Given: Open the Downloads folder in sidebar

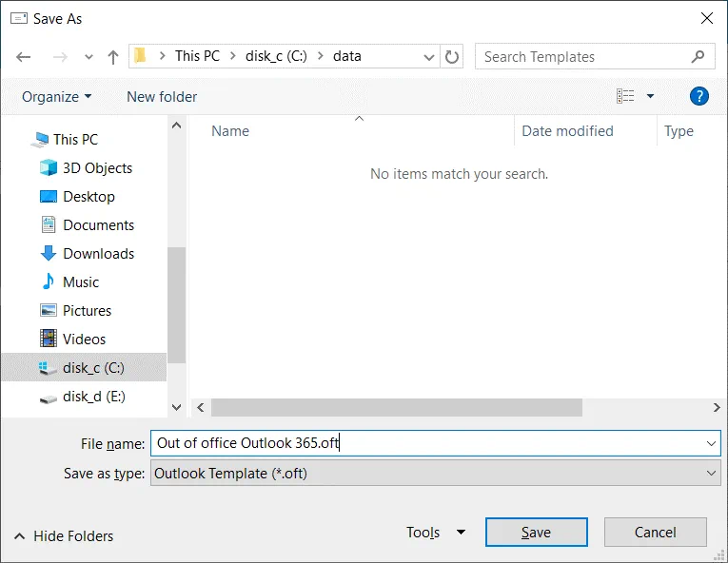Looking at the screenshot, I should coord(98,254).
